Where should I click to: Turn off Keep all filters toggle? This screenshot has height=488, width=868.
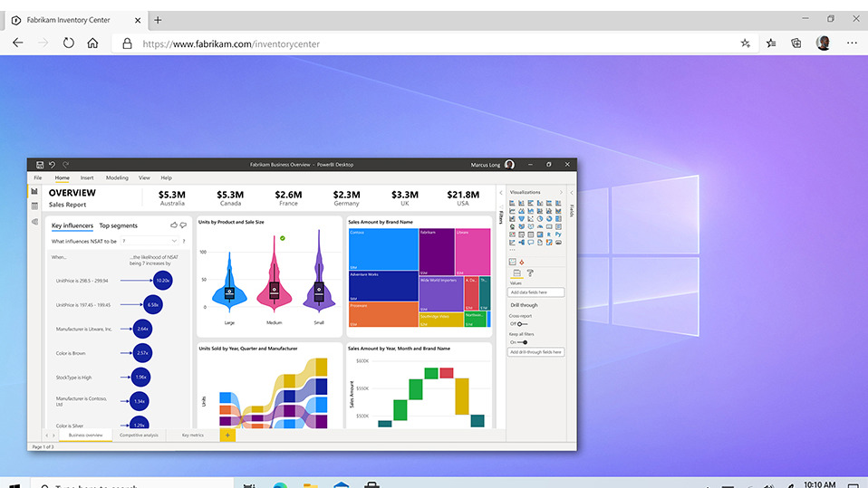(x=522, y=342)
